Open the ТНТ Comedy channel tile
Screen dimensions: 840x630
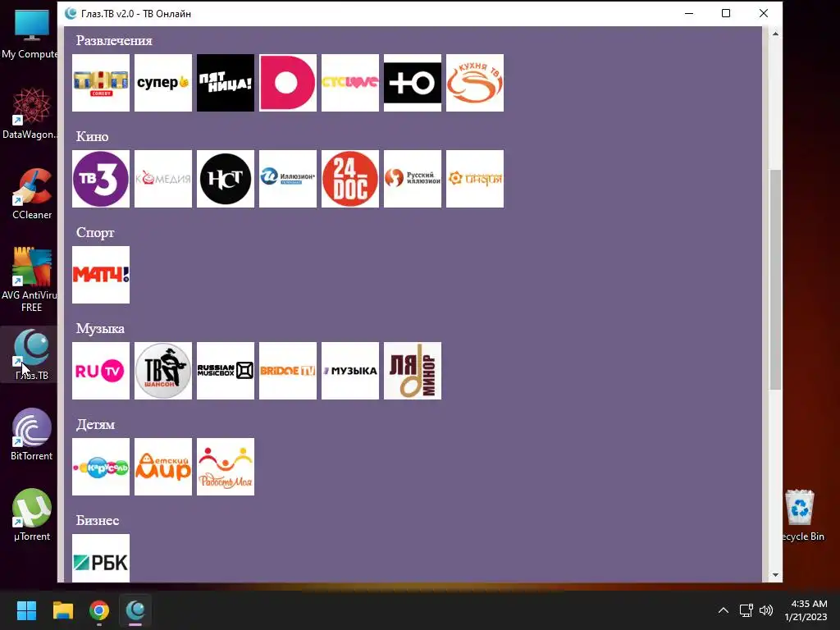[x=101, y=83]
